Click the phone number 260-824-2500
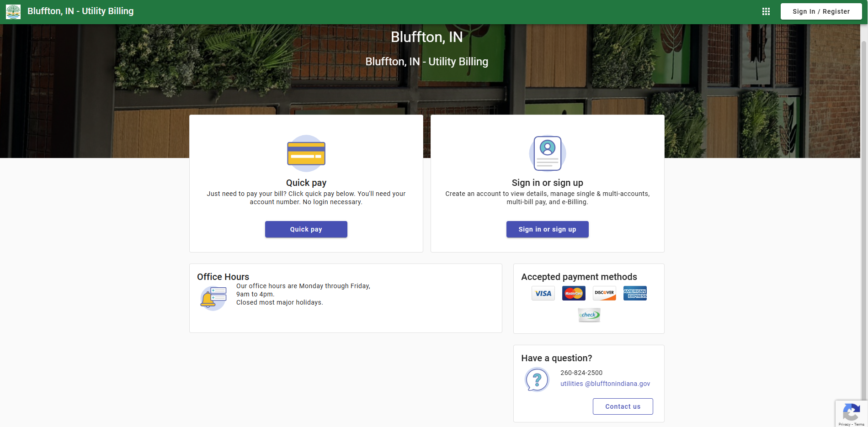Screen dimensions: 868x427 [581, 373]
